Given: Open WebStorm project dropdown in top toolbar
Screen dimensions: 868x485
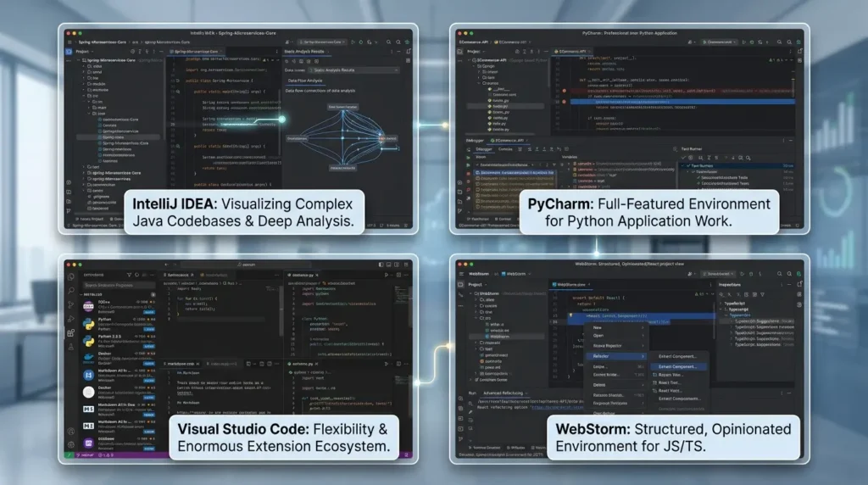Looking at the screenshot, I should pos(516,274).
